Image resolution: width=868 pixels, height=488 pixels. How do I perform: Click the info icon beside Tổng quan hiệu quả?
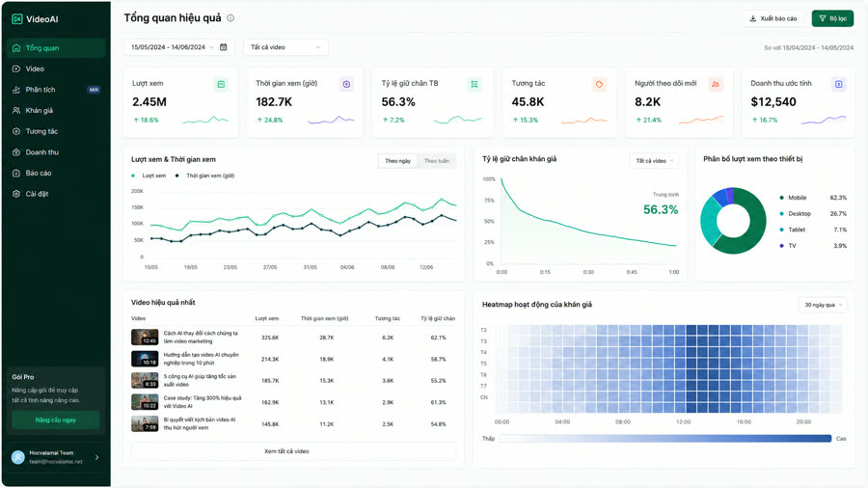click(x=231, y=17)
